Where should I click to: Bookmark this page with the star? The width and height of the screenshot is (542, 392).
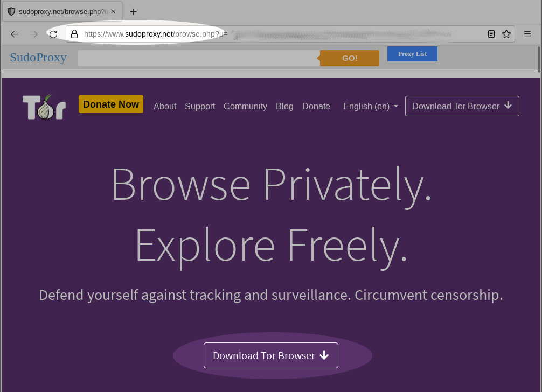tap(506, 34)
